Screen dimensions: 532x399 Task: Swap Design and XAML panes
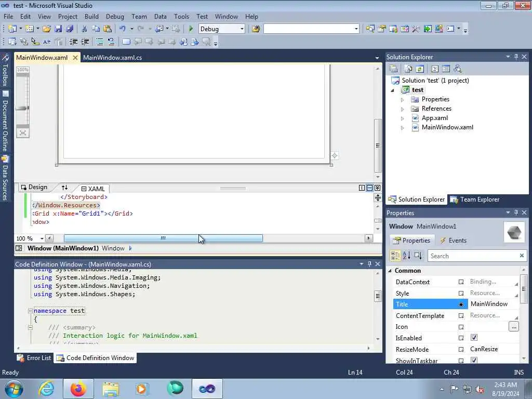[x=64, y=187]
